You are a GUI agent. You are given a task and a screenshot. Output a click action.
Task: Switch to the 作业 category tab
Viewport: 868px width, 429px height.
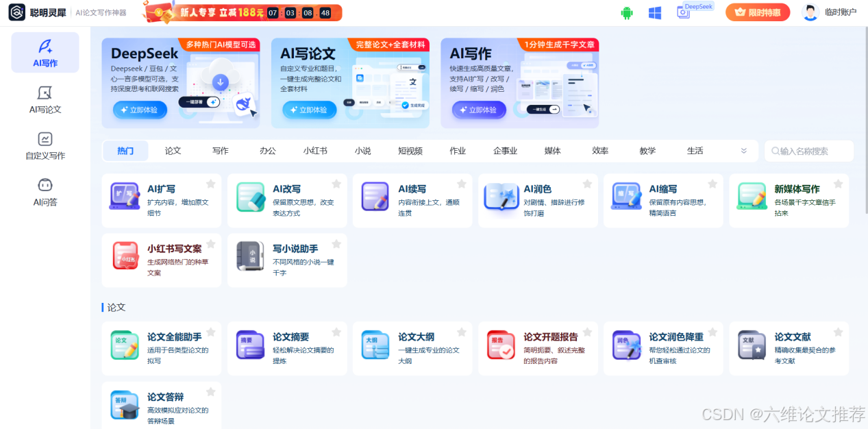(458, 151)
